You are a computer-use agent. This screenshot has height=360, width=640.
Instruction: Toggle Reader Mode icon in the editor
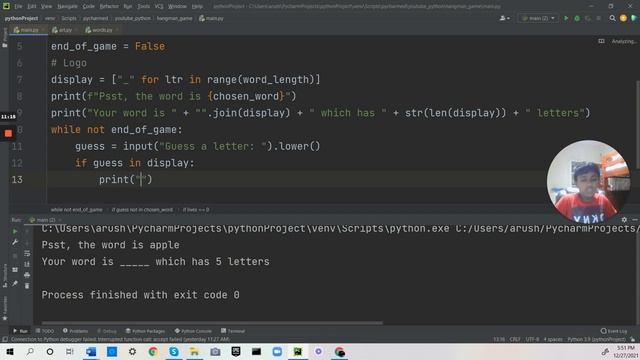point(601,41)
